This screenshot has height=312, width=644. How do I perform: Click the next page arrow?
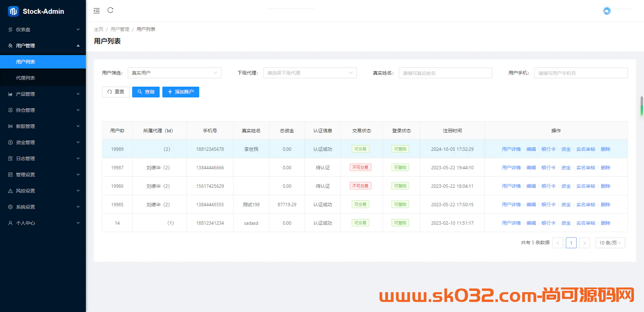(x=584, y=243)
